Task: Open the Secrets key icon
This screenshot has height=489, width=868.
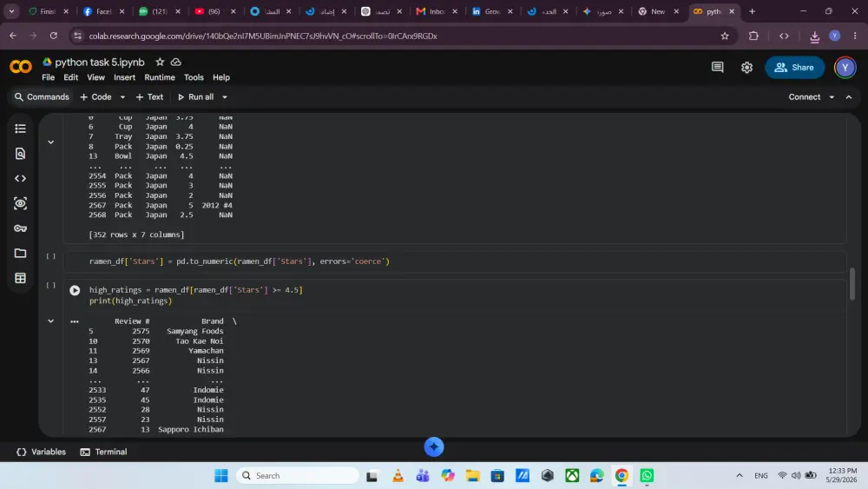Action: pos(21,228)
